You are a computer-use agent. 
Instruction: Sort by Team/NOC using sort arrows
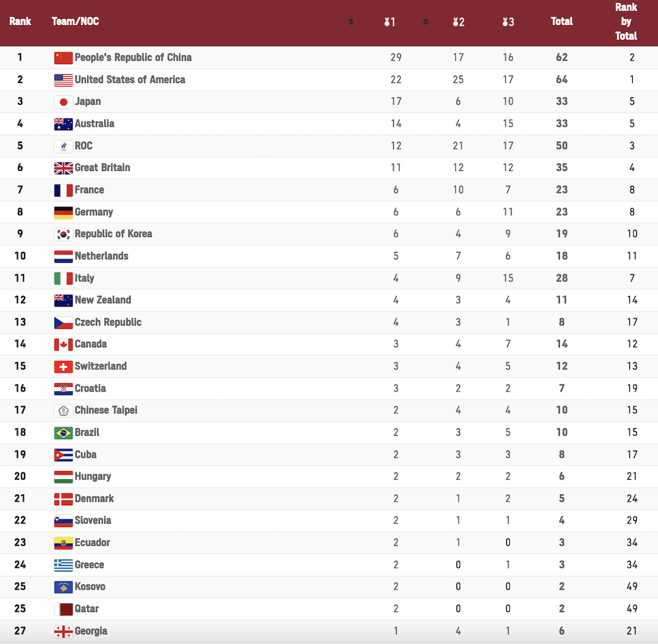351,22
